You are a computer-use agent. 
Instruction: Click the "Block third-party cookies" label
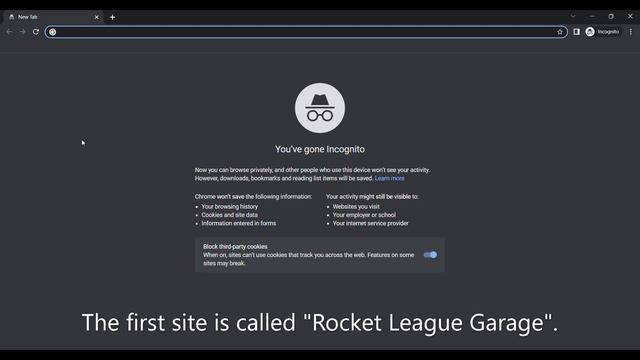pyautogui.click(x=235, y=247)
